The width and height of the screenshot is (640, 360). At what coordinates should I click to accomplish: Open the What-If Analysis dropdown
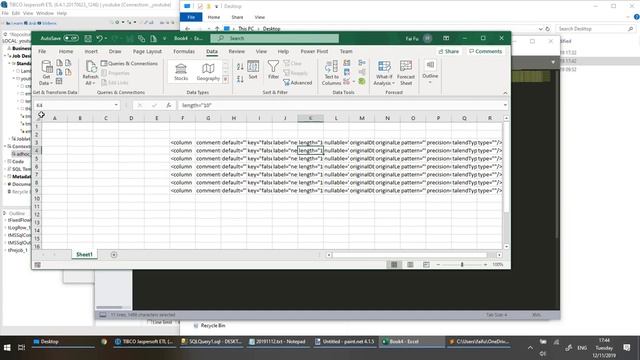click(x=384, y=73)
